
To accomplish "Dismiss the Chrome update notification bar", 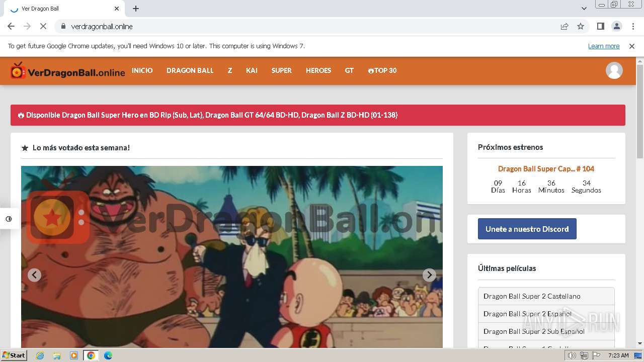I will pos(632,46).
